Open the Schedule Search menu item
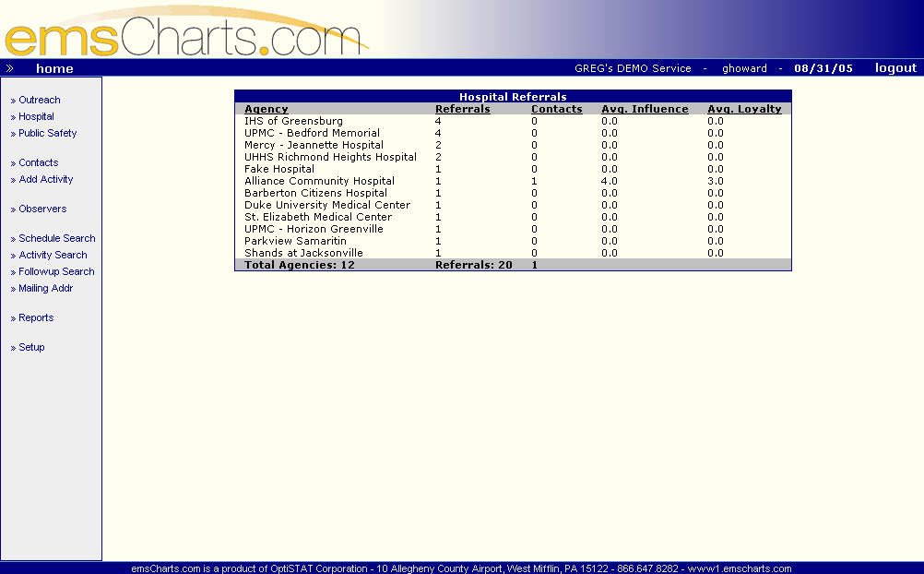This screenshot has width=924, height=574. click(55, 238)
